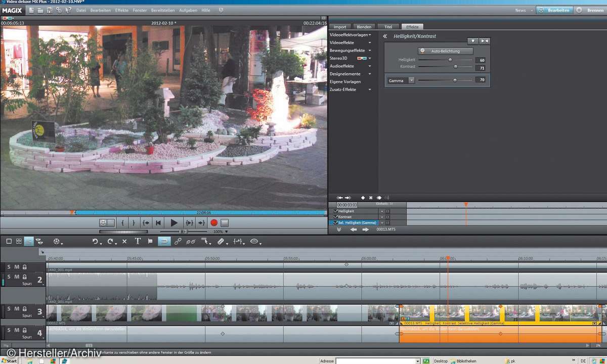Open the Gamma dropdown
This screenshot has width=607, height=364.
pyautogui.click(x=411, y=80)
